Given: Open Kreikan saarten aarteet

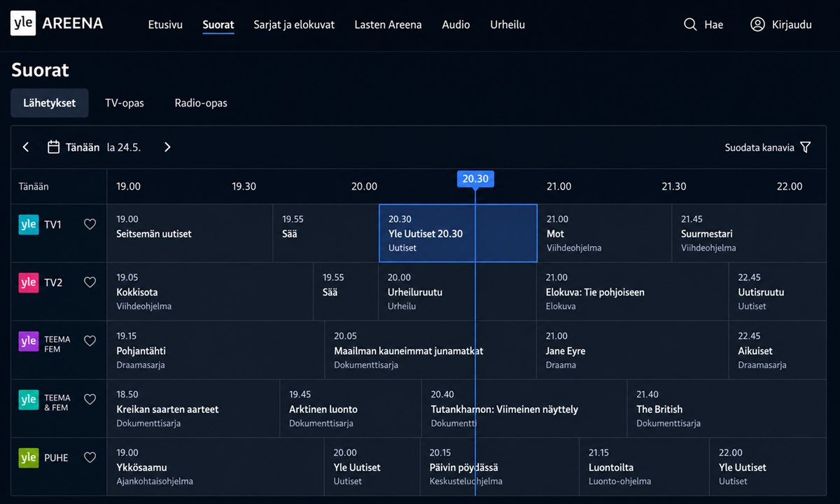Looking at the screenshot, I should tap(193, 409).
